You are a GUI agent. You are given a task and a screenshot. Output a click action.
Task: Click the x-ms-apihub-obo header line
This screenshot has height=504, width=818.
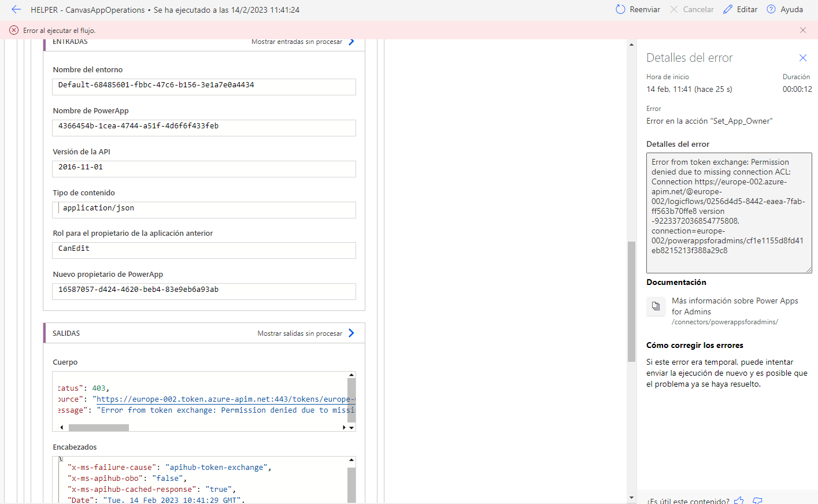click(127, 478)
